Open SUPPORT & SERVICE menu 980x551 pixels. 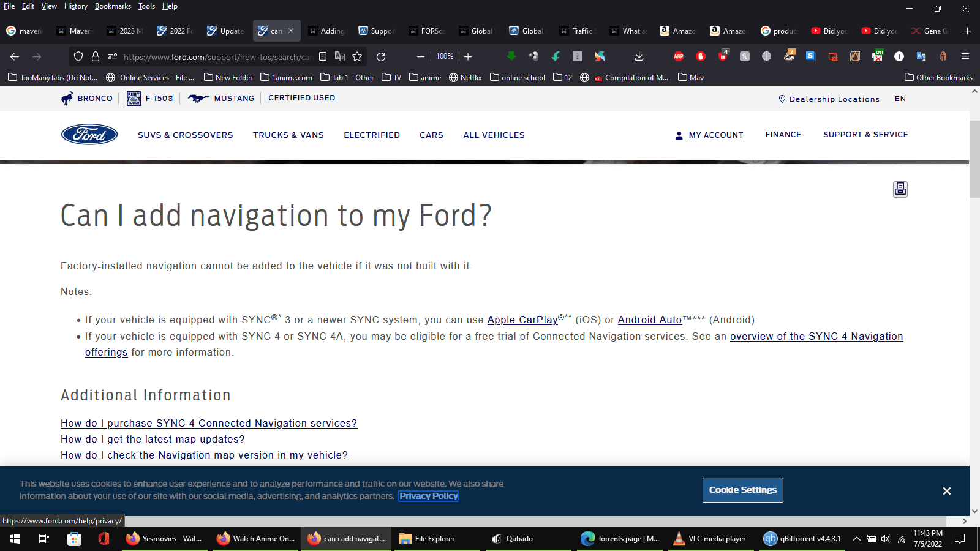(x=865, y=135)
